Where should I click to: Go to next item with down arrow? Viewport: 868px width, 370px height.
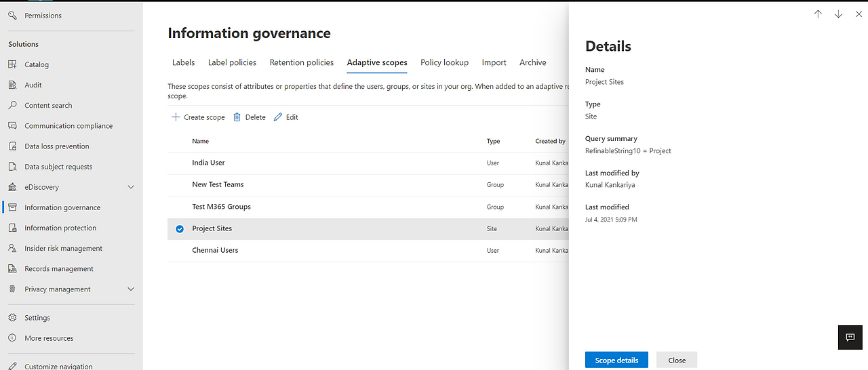tap(838, 14)
